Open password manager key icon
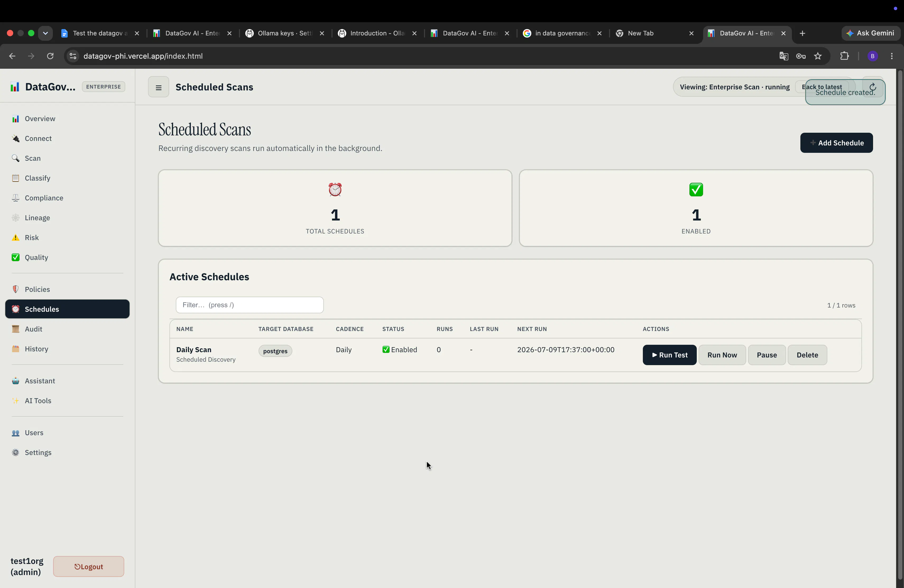 801,56
